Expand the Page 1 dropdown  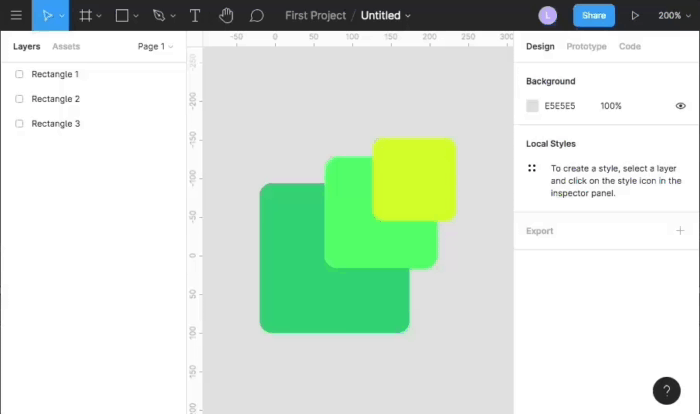pos(155,47)
